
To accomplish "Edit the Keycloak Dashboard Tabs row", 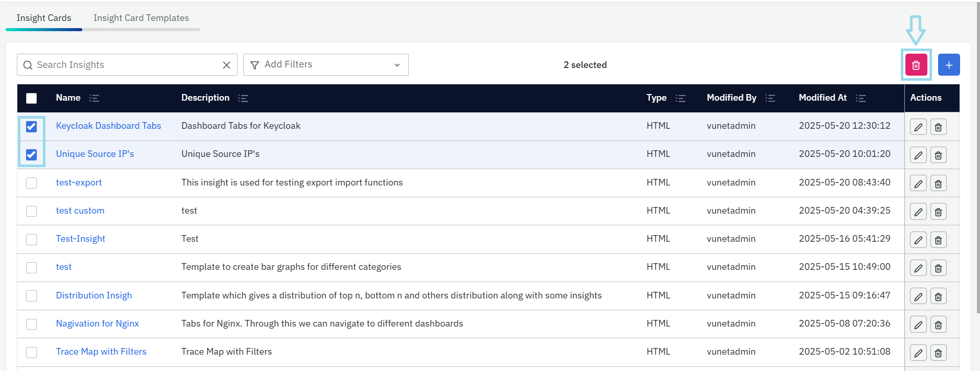I will [x=918, y=127].
